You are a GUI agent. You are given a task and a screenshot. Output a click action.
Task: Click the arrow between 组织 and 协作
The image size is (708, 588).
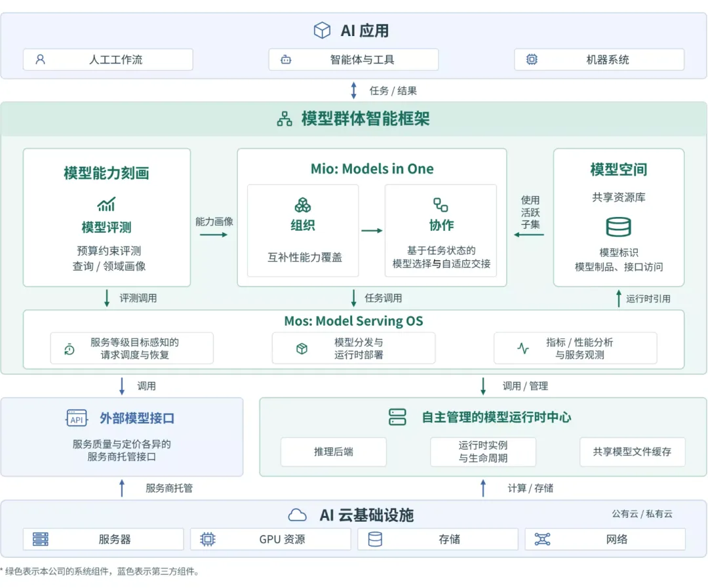372,230
